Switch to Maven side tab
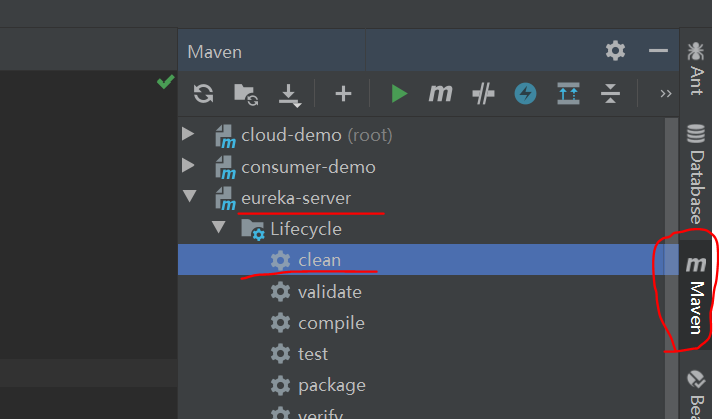This screenshot has height=419, width=719. click(x=696, y=295)
